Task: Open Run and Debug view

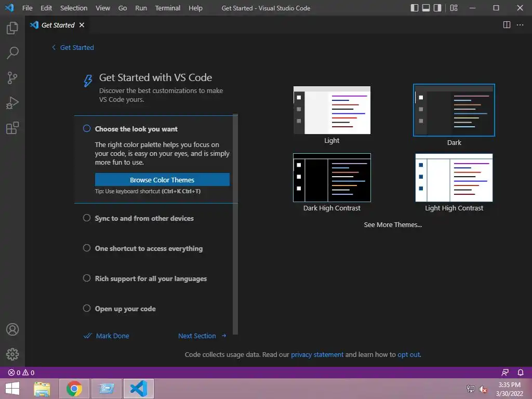Action: click(x=12, y=103)
